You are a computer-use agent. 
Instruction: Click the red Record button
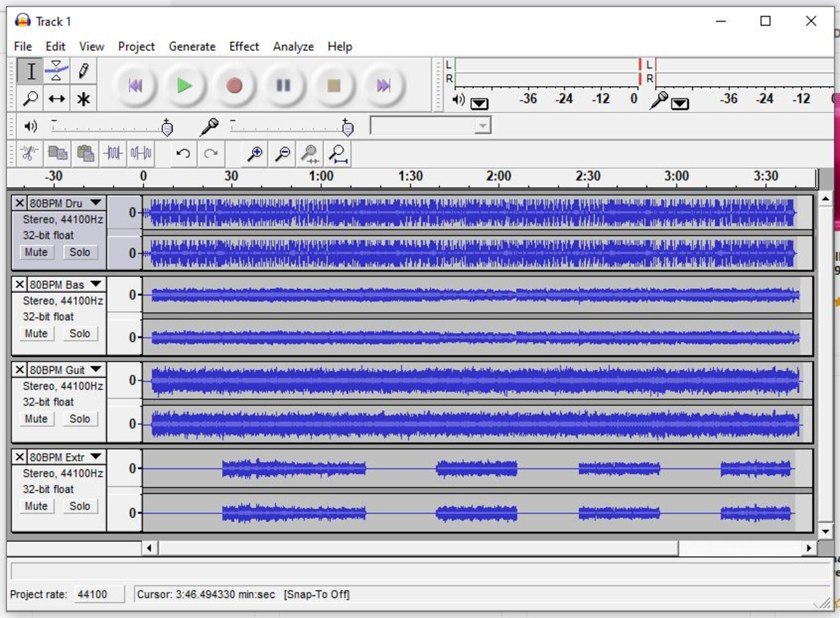234,85
